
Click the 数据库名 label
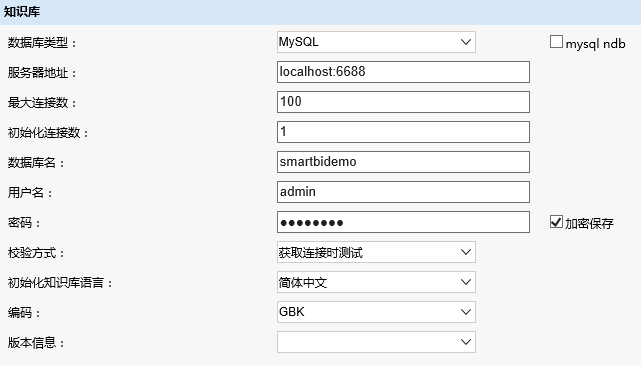pos(36,163)
